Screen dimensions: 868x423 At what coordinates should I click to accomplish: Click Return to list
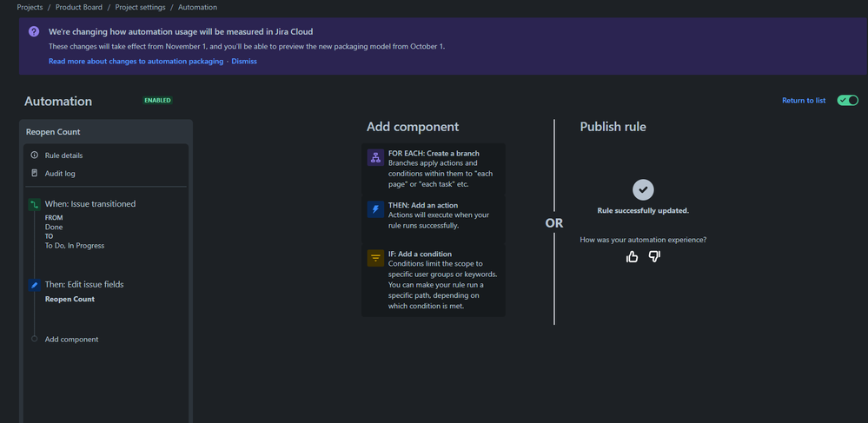804,100
